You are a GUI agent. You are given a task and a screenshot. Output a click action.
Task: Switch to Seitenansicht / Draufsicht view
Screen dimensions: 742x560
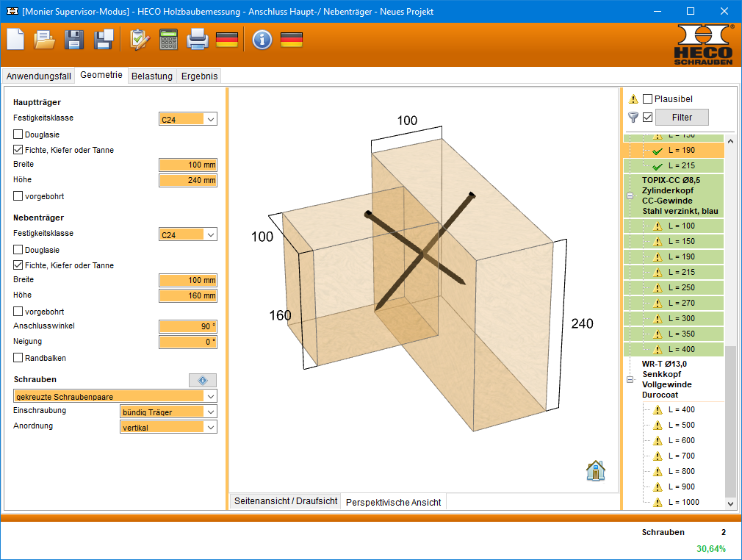pyautogui.click(x=286, y=500)
